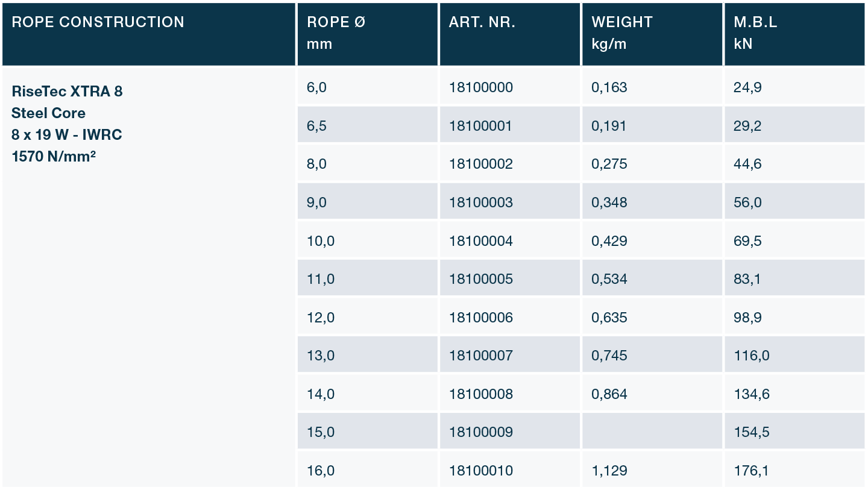
Task: Click M.B.L value 154,5
Action: (x=752, y=432)
